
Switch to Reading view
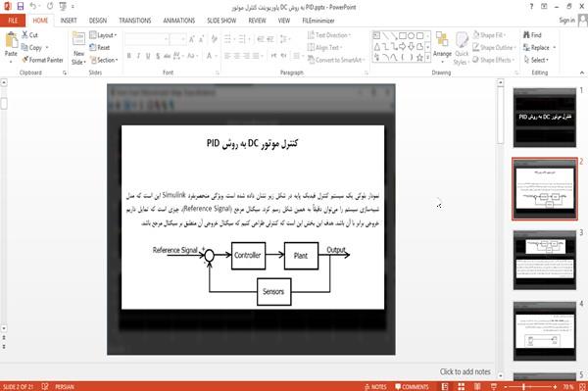pos(477,386)
